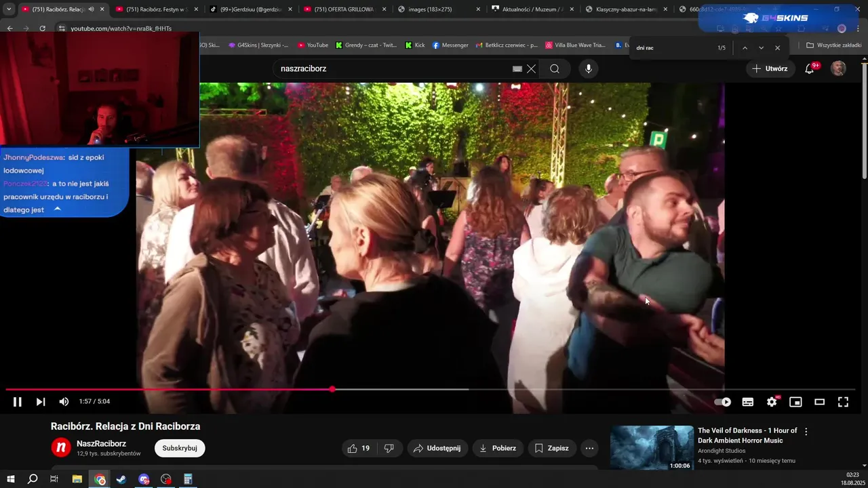Open the YouTube bookmark
The width and height of the screenshot is (868, 488).
coord(313,45)
